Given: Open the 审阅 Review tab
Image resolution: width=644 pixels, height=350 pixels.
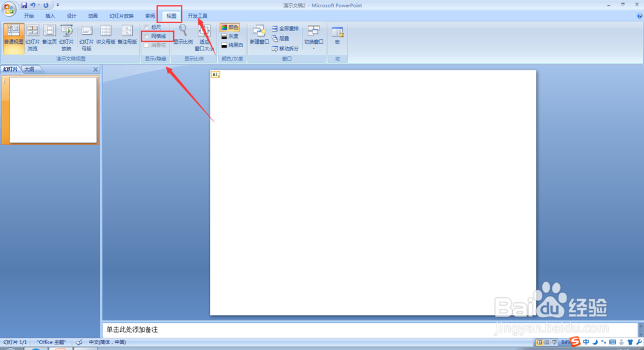Looking at the screenshot, I should coord(150,16).
